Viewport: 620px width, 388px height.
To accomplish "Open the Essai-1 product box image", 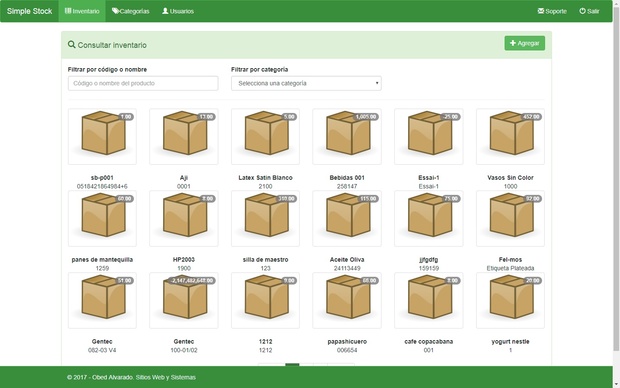I will coord(429,136).
